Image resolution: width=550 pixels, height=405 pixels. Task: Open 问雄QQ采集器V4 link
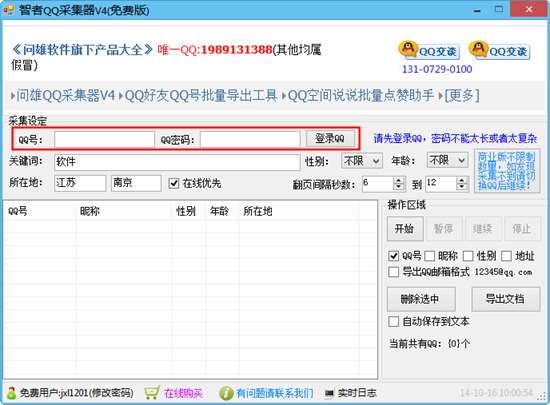point(66,95)
